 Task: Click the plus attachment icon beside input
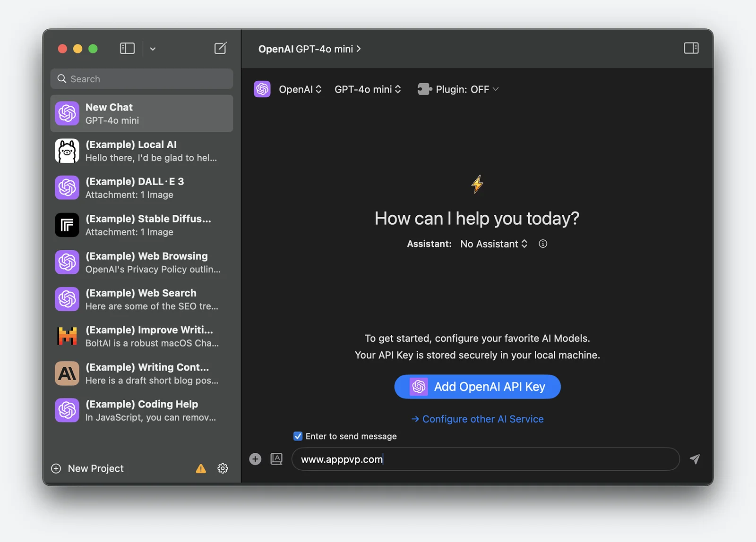255,459
